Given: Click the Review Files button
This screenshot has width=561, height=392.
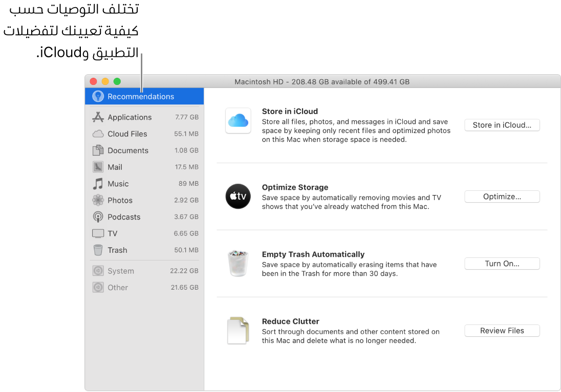Looking at the screenshot, I should 502,331.
